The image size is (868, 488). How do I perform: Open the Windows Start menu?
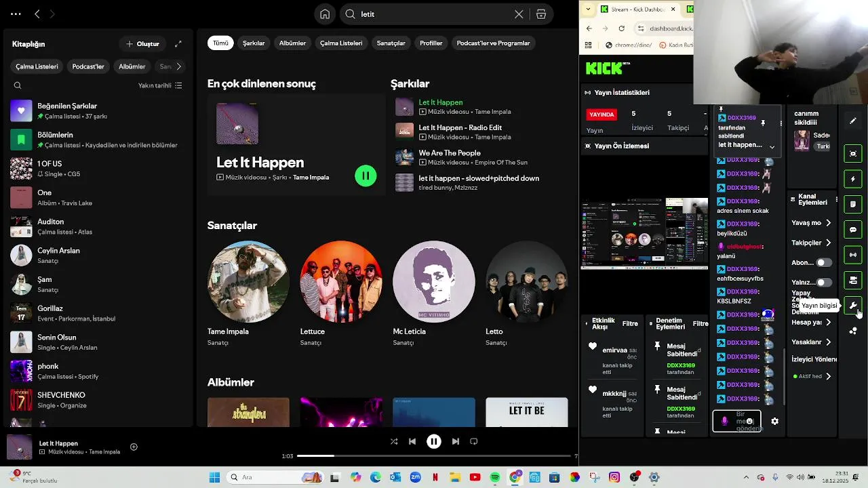click(x=214, y=477)
